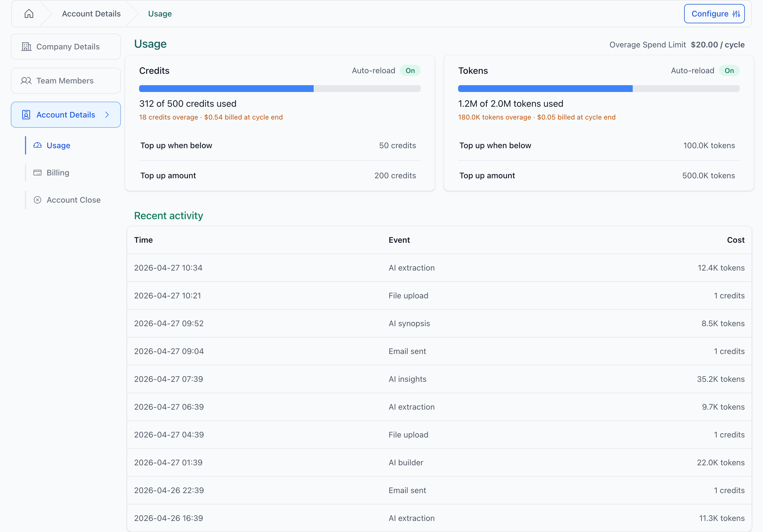The image size is (763, 532).
Task: Click File upload event at 10:21
Action: click(408, 296)
